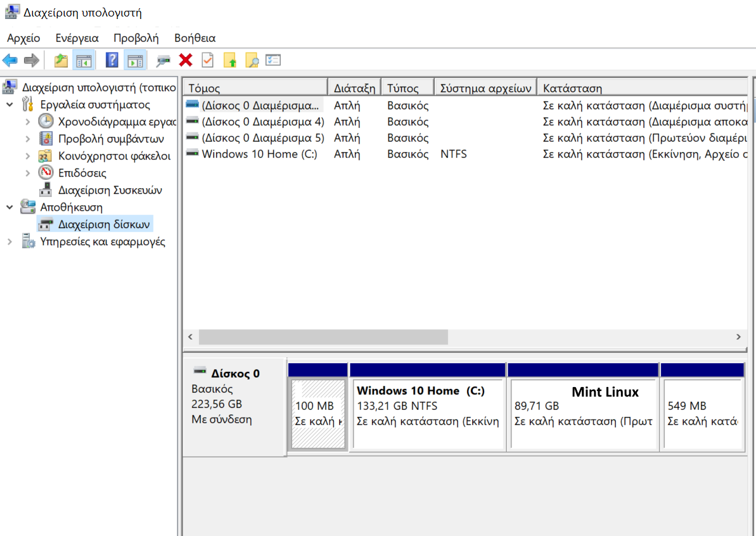
Task: Click the horizontal scrollbar in volume list
Action: [x=323, y=337]
